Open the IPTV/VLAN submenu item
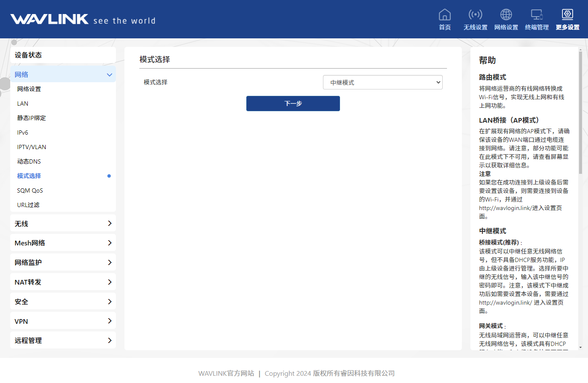Image resolution: width=588 pixels, height=383 pixels. coord(32,147)
